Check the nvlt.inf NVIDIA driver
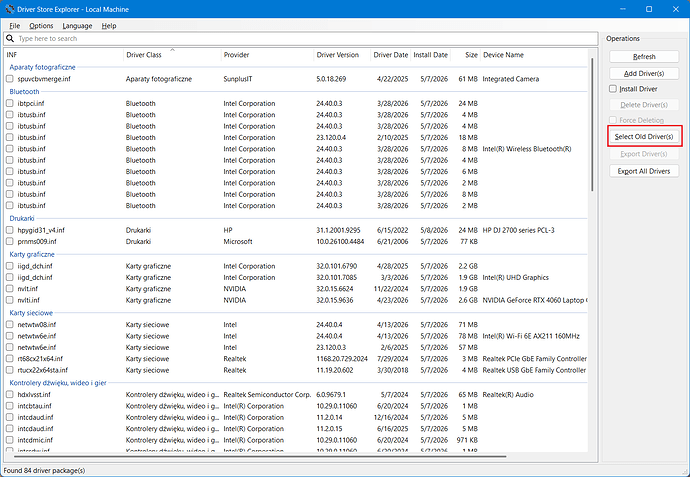The image size is (690, 477). 10,289
